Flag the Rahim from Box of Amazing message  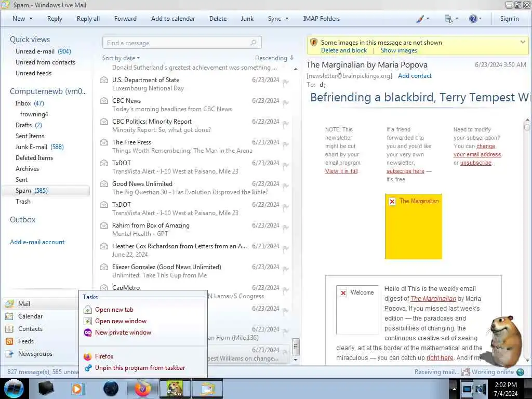pyautogui.click(x=286, y=228)
